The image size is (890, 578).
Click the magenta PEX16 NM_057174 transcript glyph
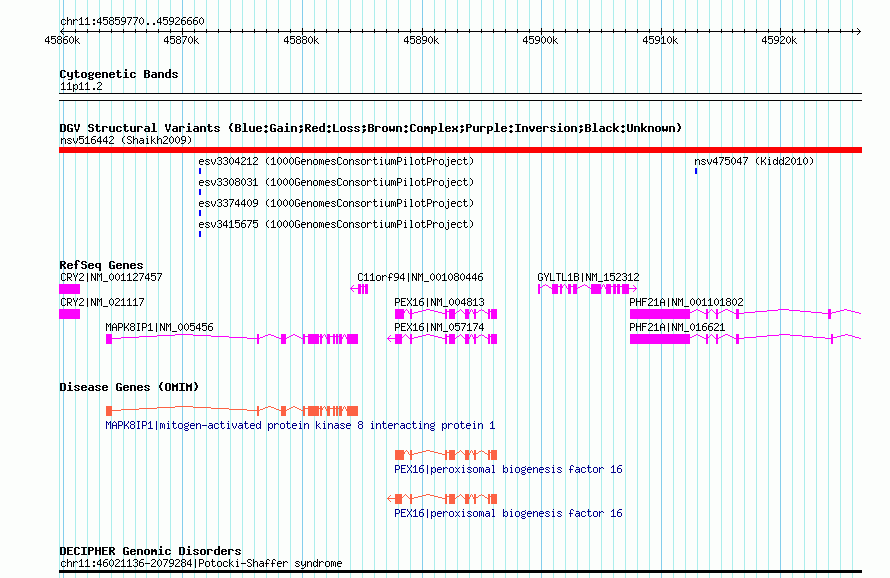(442, 339)
